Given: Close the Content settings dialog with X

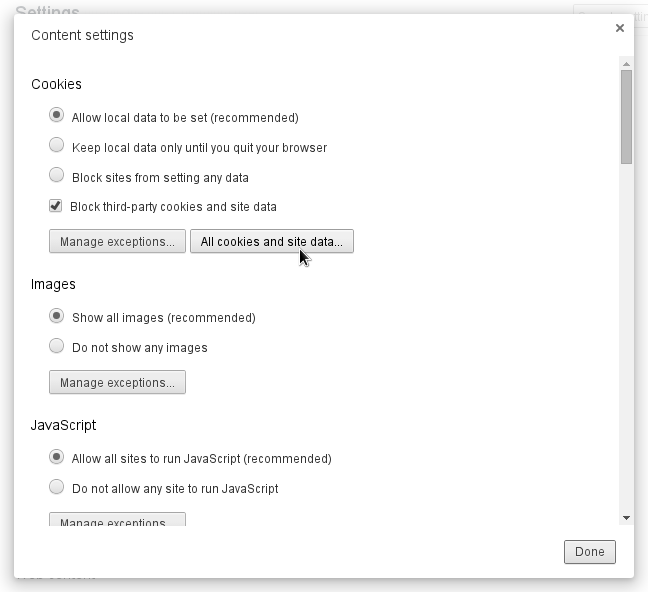Looking at the screenshot, I should click(x=620, y=28).
